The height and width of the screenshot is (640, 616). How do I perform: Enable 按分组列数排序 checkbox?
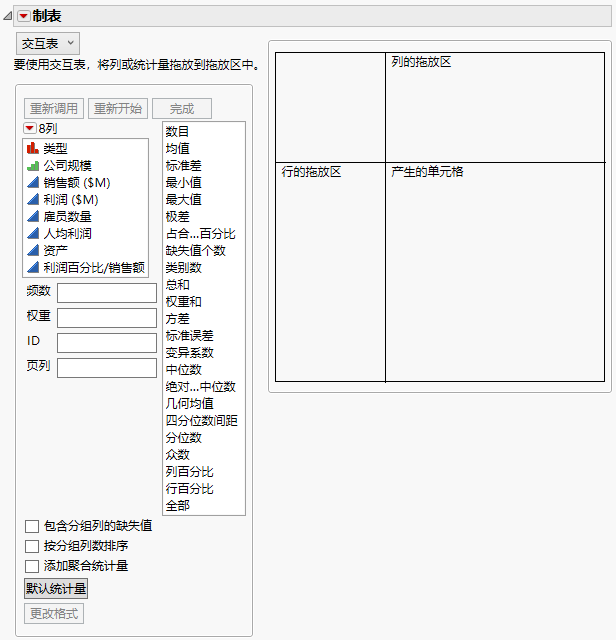click(x=32, y=546)
